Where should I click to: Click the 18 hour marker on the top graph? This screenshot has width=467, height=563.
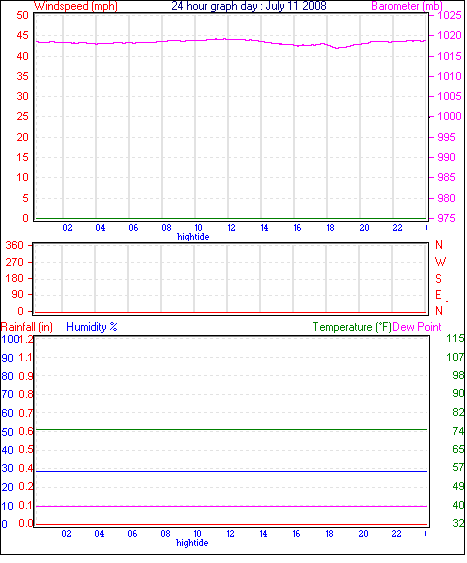tap(330, 228)
